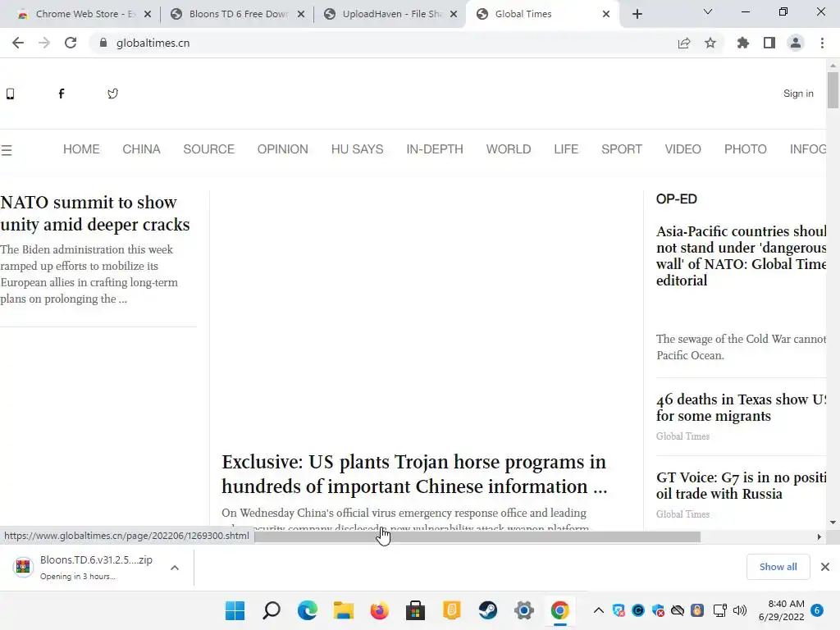Open the OPINION navigation item
840x630 pixels.
pyautogui.click(x=283, y=149)
